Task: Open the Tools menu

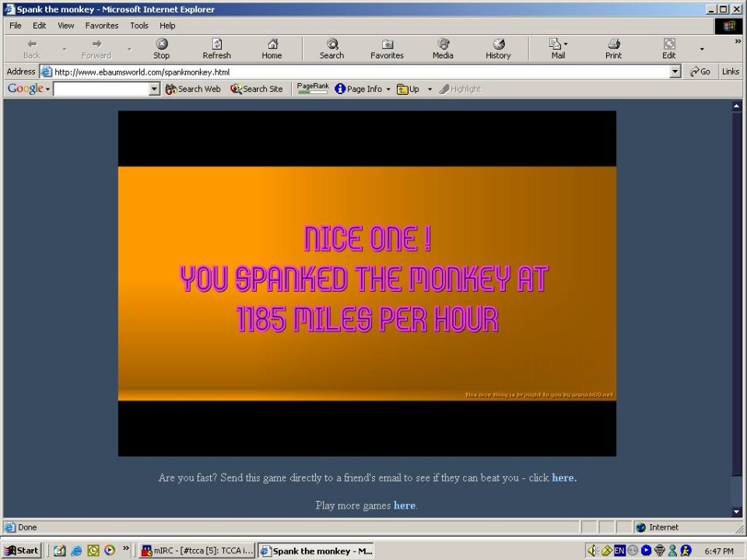Action: (x=139, y=26)
